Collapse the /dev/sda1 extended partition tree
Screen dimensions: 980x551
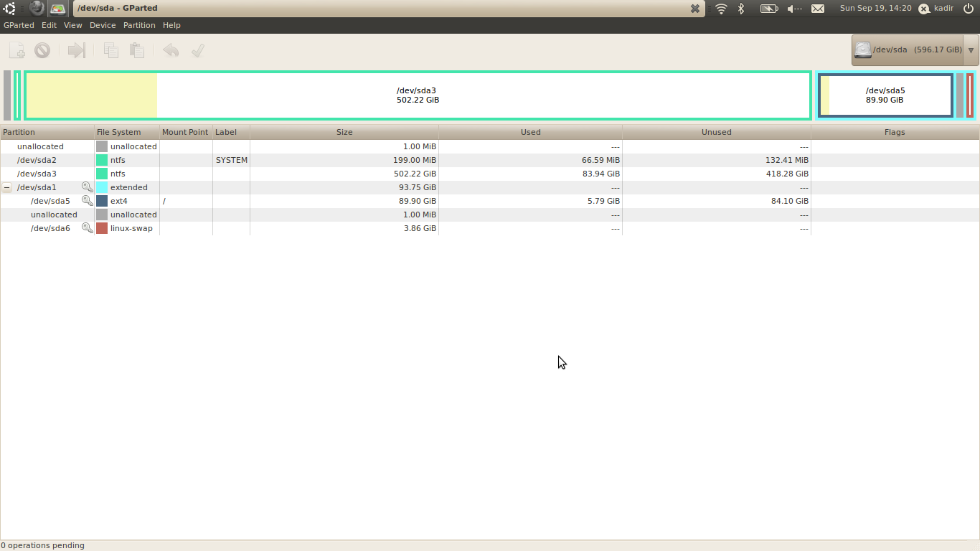click(x=6, y=187)
